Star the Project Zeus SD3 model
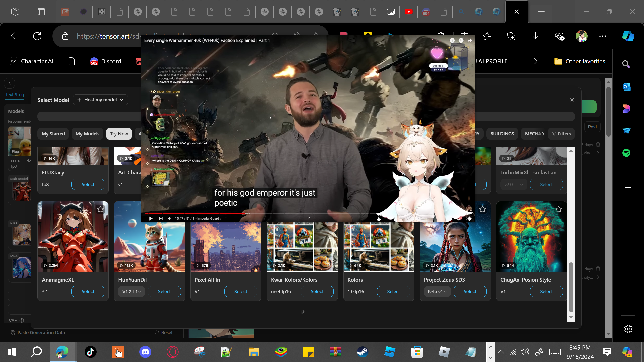Image resolution: width=644 pixels, height=362 pixels. click(x=482, y=209)
